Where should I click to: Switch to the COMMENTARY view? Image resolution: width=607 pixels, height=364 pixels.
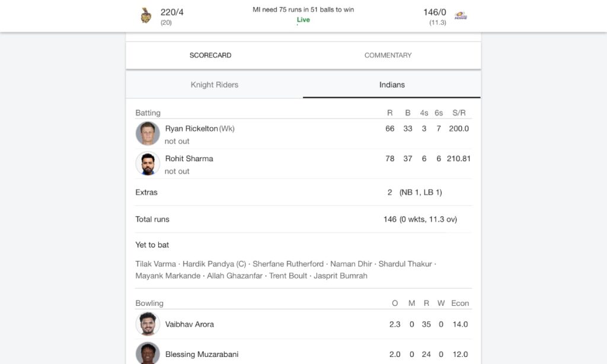[388, 55]
